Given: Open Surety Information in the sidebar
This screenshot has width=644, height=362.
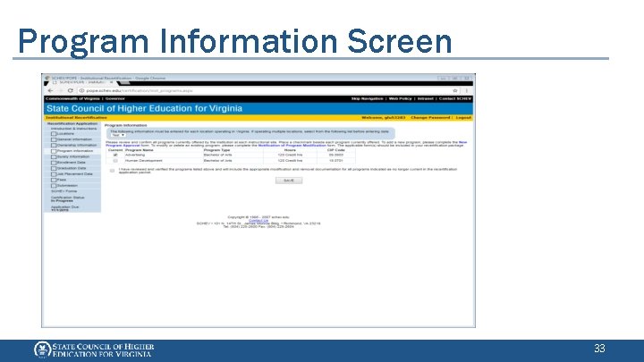Looking at the screenshot, I should tap(72, 156).
